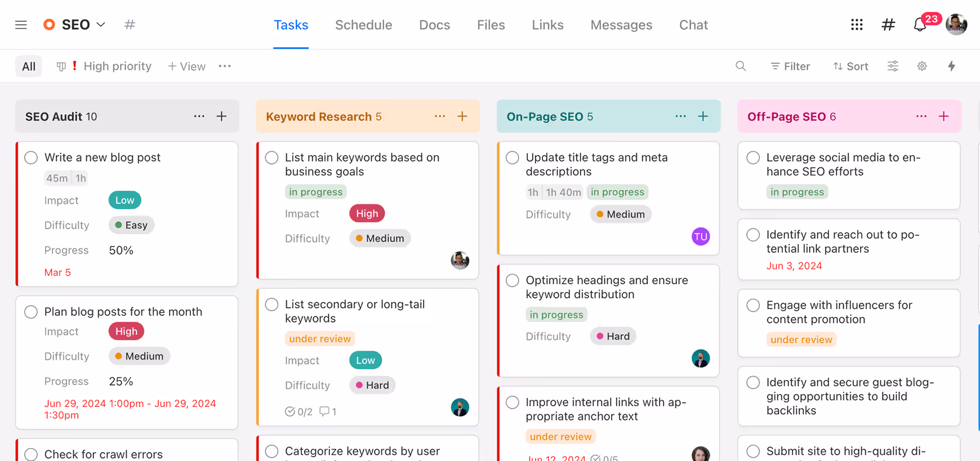Open the notifications bell
Image resolution: width=980 pixels, height=461 pixels.
(920, 25)
